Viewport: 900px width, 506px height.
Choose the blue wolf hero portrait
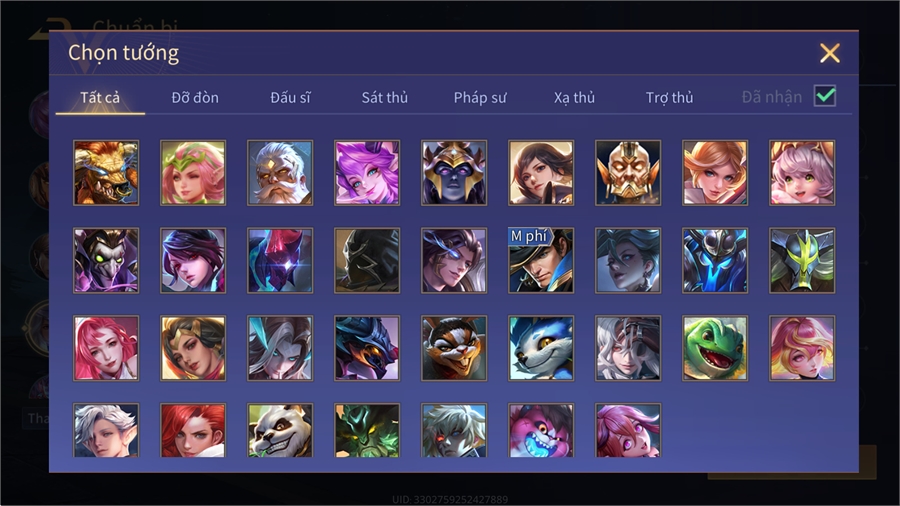coord(541,348)
